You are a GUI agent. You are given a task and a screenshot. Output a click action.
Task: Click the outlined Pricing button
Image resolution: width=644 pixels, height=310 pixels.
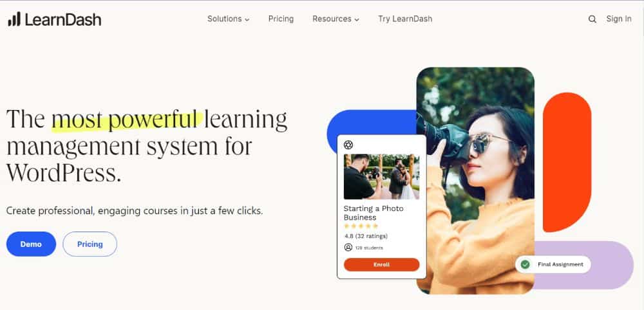tap(90, 244)
